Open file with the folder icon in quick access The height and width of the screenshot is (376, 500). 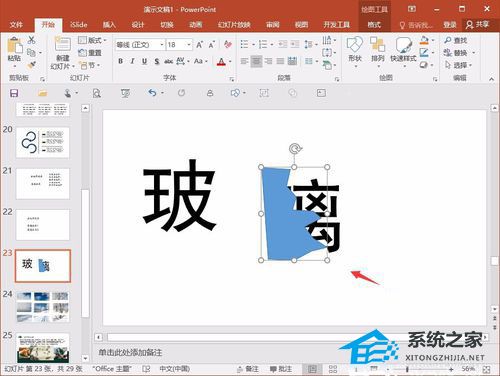(42, 93)
